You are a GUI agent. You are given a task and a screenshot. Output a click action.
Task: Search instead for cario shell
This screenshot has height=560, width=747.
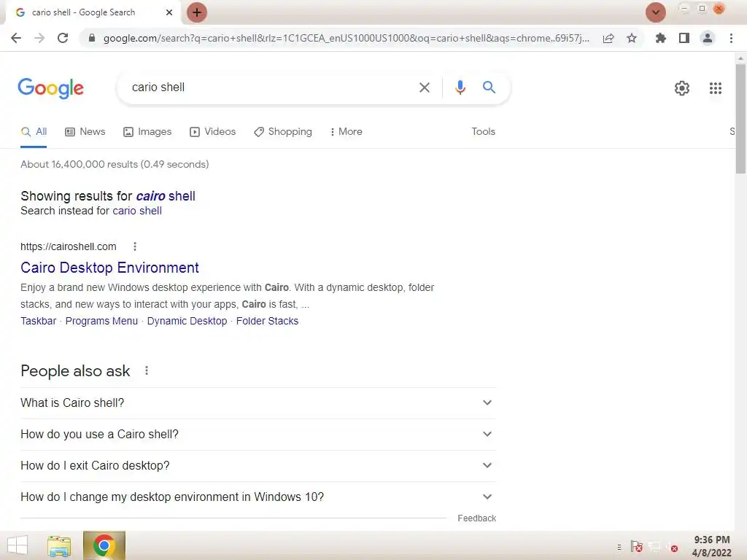click(x=137, y=211)
